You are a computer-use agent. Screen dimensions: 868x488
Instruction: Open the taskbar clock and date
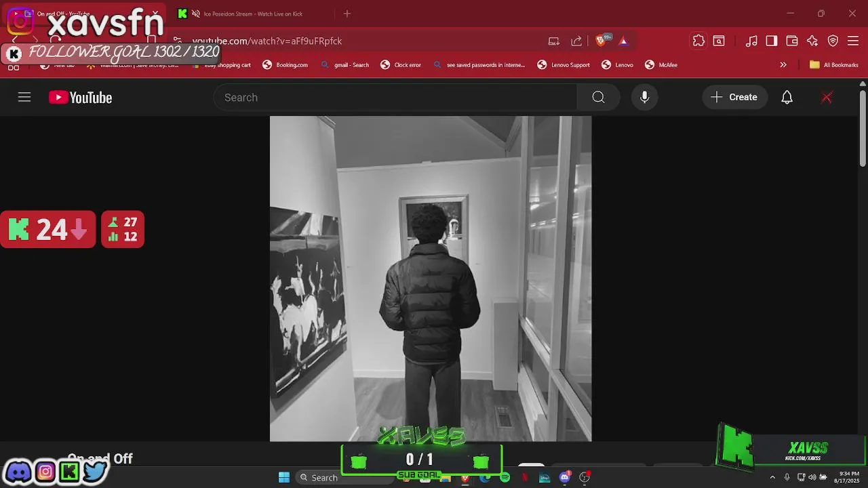pyautogui.click(x=848, y=477)
